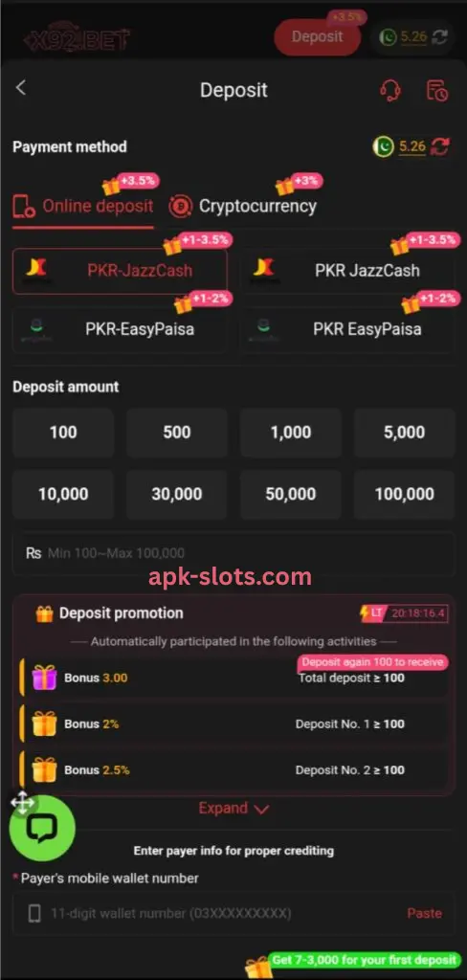Click the purple Bonus 3.00 gift icon
The image size is (467, 980).
44,678
